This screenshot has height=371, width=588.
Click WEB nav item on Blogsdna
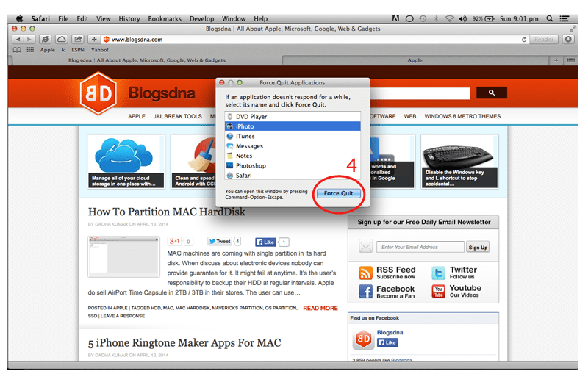[410, 116]
